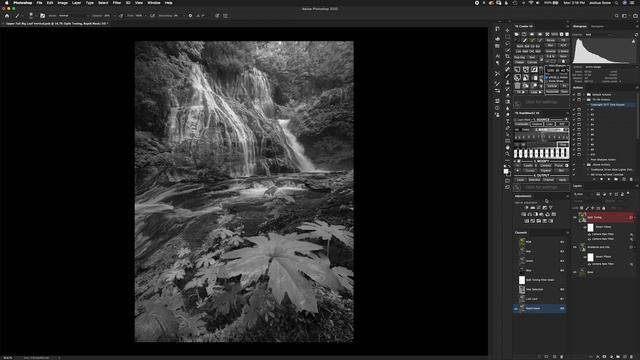Select the Pen tool
The height and width of the screenshot is (360, 640).
click(x=507, y=127)
